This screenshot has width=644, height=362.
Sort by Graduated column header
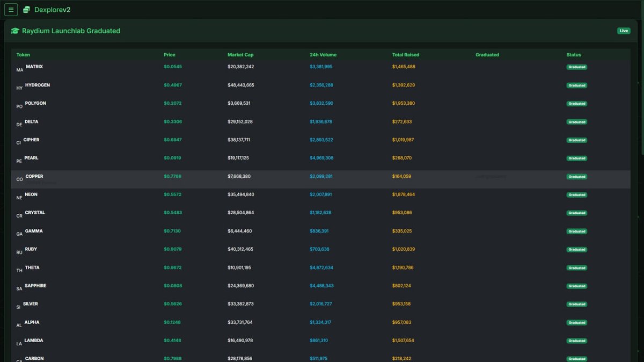pos(487,55)
